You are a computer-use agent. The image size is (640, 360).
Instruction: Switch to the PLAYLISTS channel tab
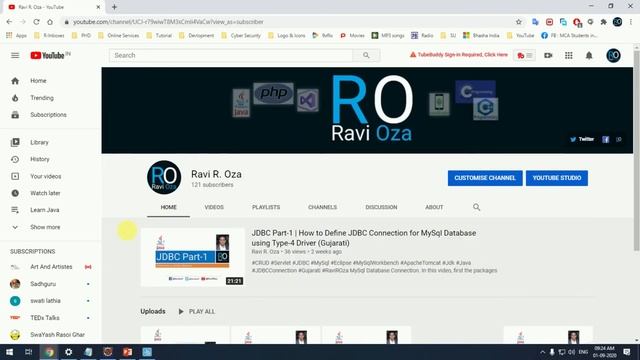266,207
